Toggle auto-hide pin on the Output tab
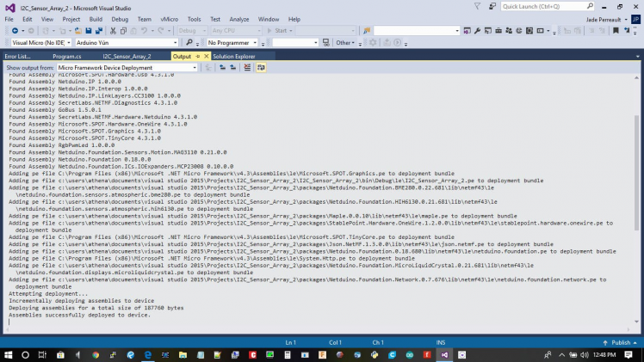Screen dimensions: 644x362 pos(197,56)
